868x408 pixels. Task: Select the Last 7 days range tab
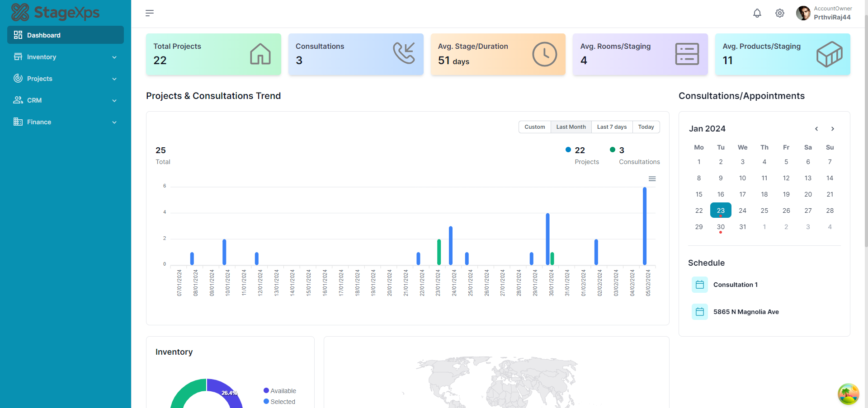click(612, 127)
